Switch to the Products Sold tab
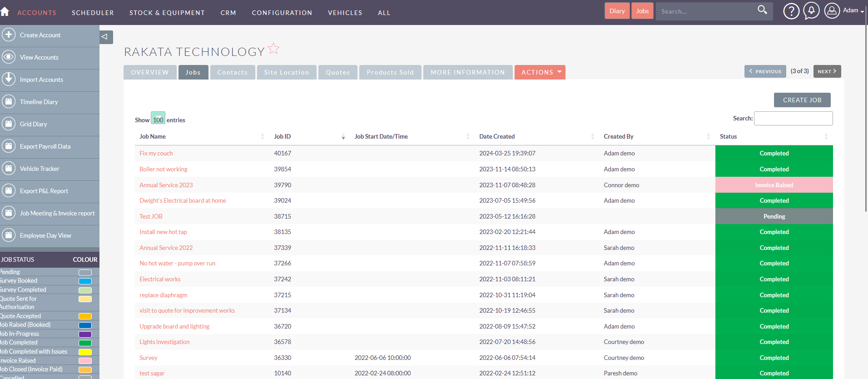 tap(390, 72)
